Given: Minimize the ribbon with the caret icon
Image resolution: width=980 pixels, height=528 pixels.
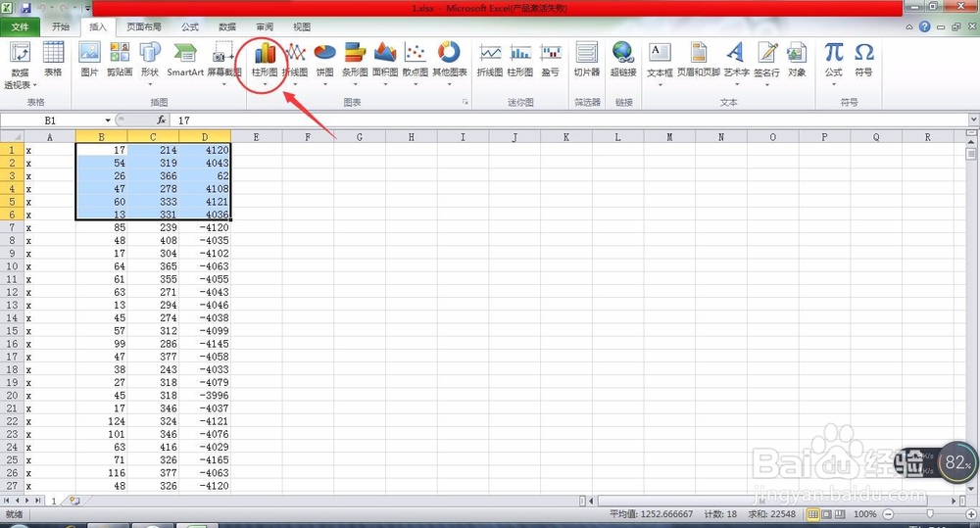Looking at the screenshot, I should coord(909,27).
